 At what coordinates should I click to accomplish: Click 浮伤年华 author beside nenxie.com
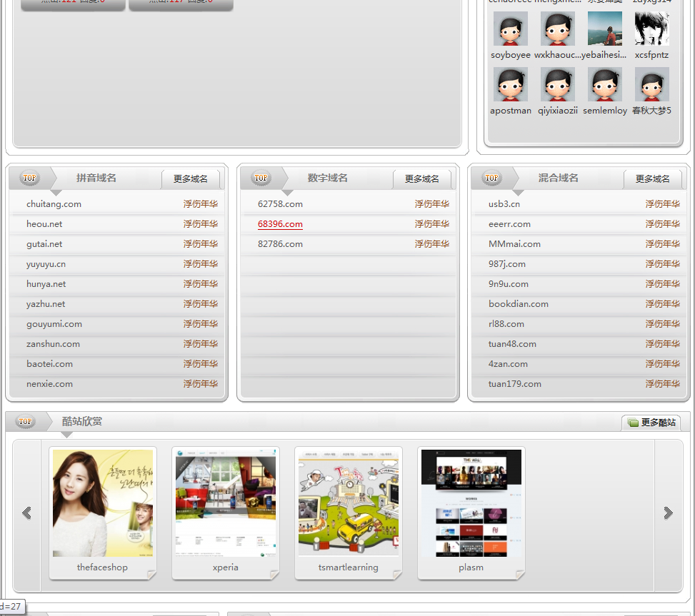click(201, 384)
